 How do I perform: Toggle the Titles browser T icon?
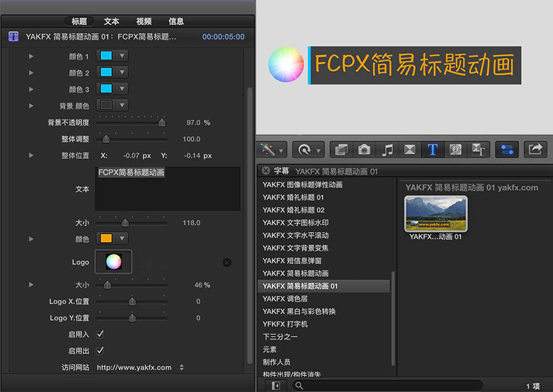(433, 150)
